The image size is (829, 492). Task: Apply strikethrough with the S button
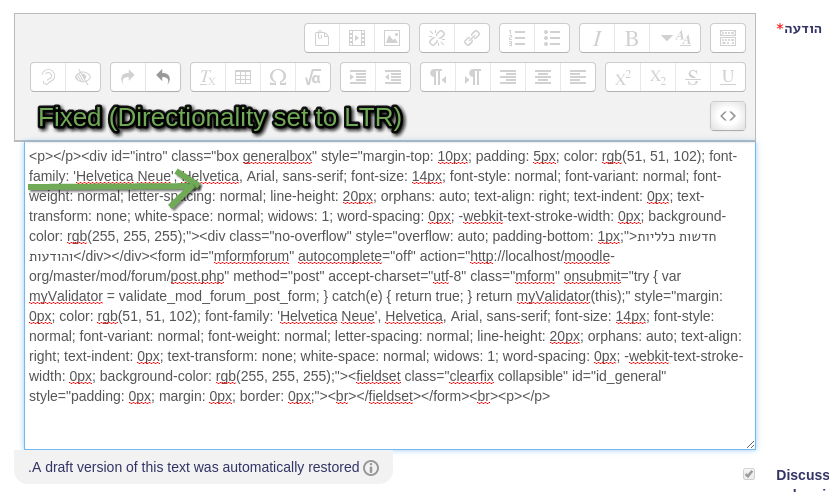(x=693, y=77)
